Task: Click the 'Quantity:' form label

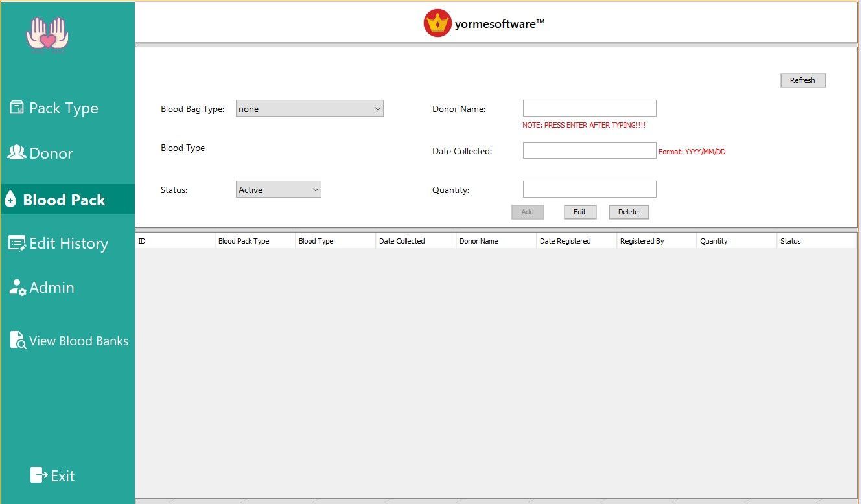Action: point(451,190)
